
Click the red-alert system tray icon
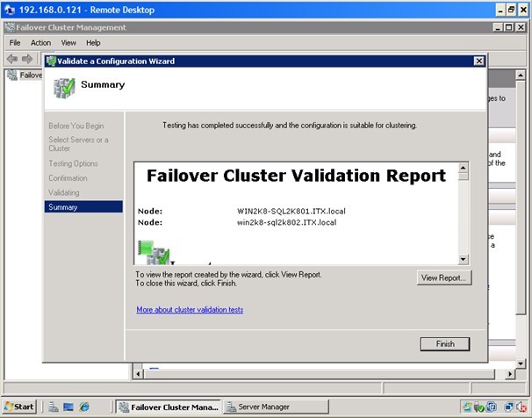click(x=521, y=407)
